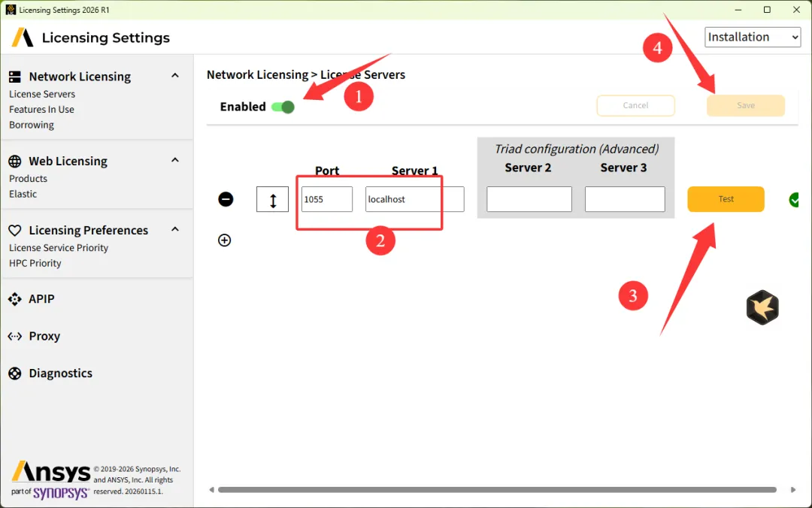Click the Ansys logo in the header
Image resolution: width=812 pixels, height=508 pixels.
pos(23,38)
